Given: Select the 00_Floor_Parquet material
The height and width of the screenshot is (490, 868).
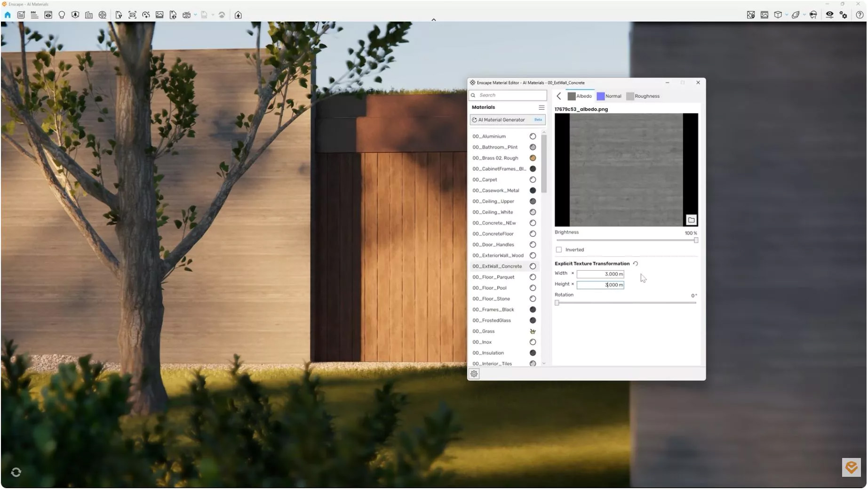Looking at the screenshot, I should [x=504, y=277].
